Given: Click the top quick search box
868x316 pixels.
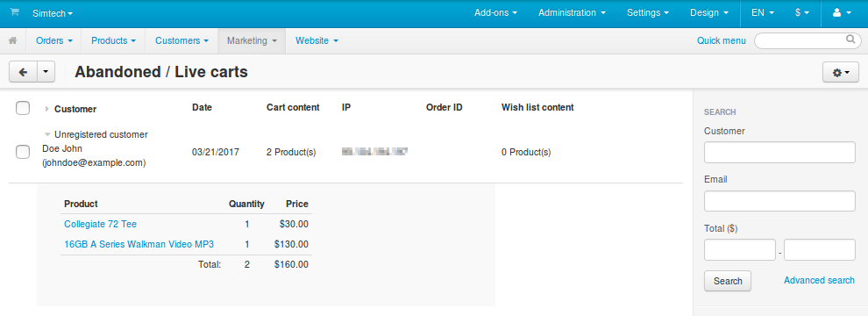Looking at the screenshot, I should (808, 40).
